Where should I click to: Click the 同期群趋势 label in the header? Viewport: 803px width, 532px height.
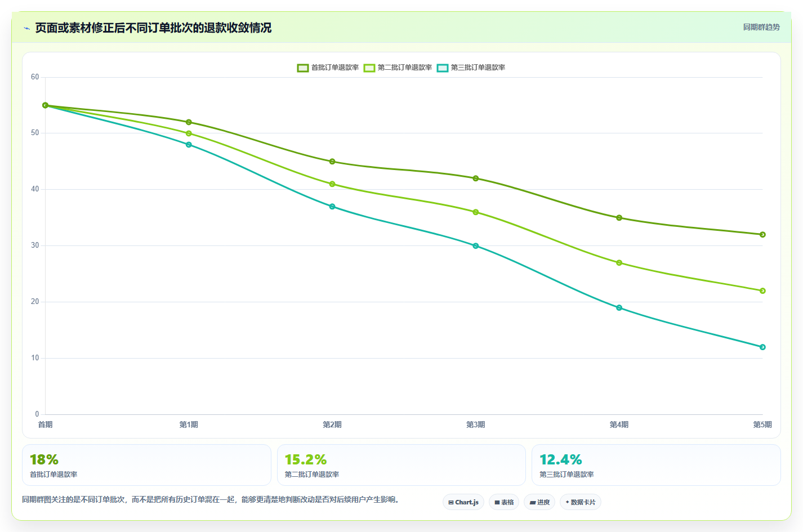pyautogui.click(x=761, y=27)
